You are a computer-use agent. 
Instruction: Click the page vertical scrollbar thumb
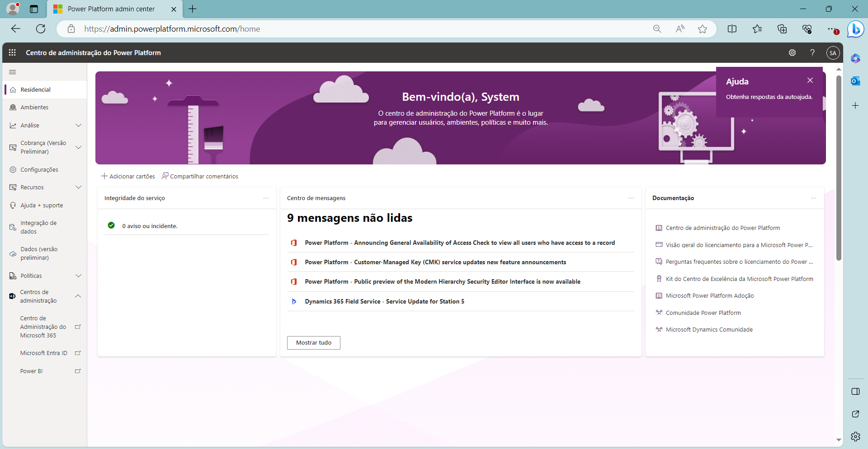tap(839, 168)
